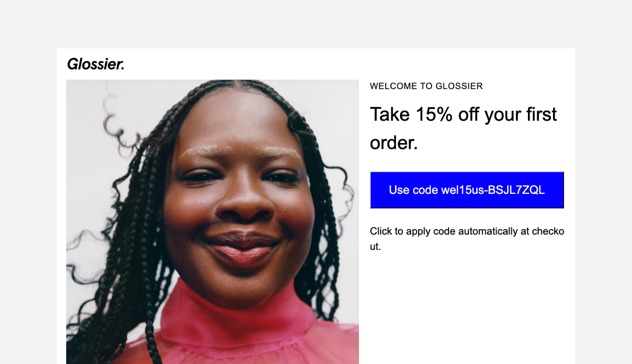Screen dimensions: 632x364
Task: Apply code with the blue Use code button
Action: coord(467,190)
